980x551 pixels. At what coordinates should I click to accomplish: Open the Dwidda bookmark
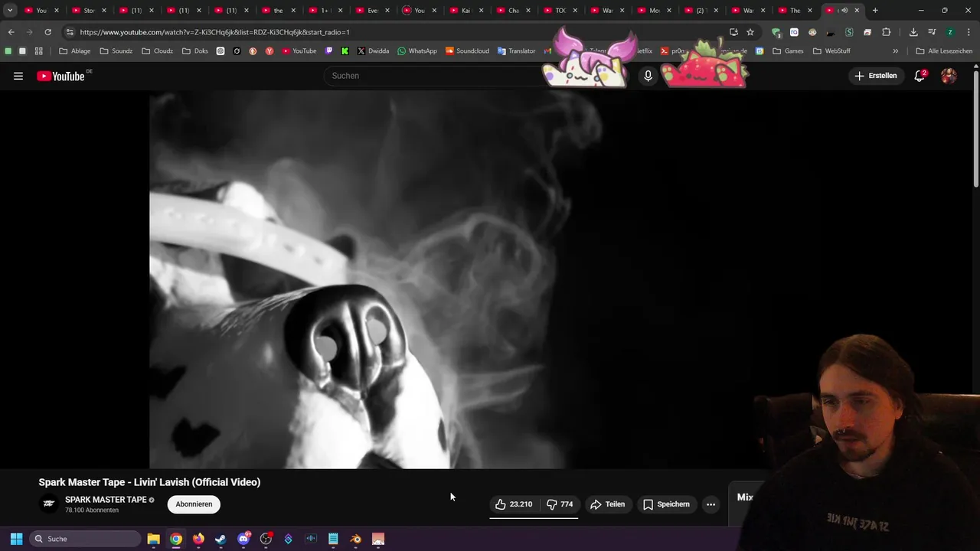coord(373,51)
